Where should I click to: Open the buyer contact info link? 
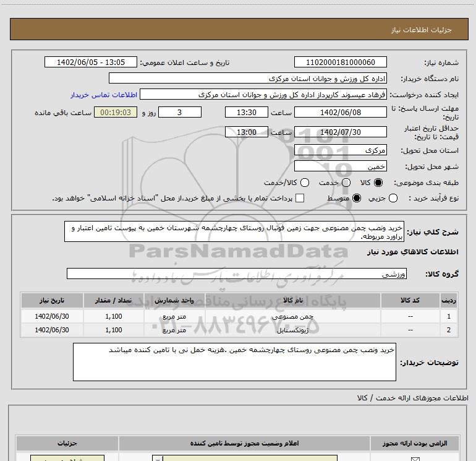coord(104,95)
